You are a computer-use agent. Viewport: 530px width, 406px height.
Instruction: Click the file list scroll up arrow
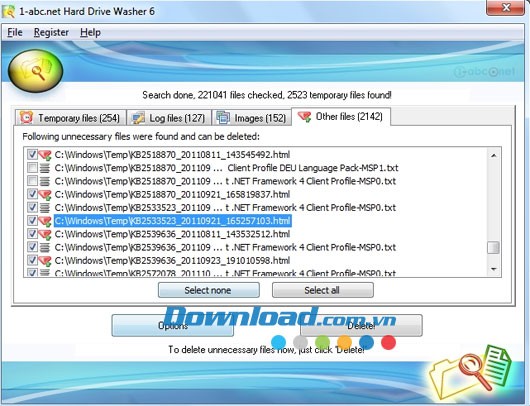point(494,156)
